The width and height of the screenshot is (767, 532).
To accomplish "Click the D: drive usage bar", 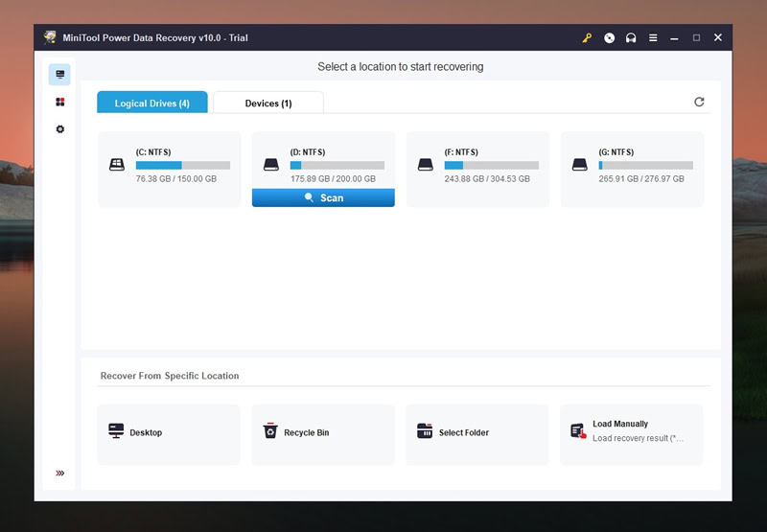I will (x=337, y=165).
